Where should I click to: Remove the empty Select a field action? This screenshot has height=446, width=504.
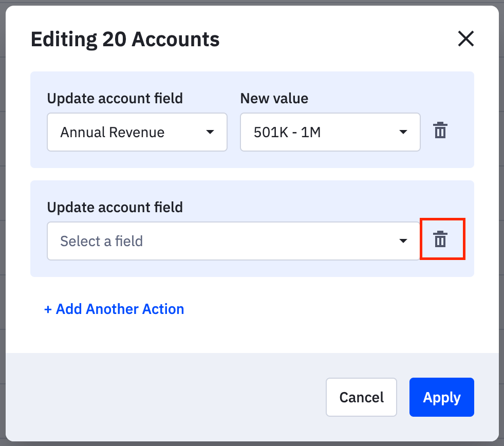(x=440, y=239)
